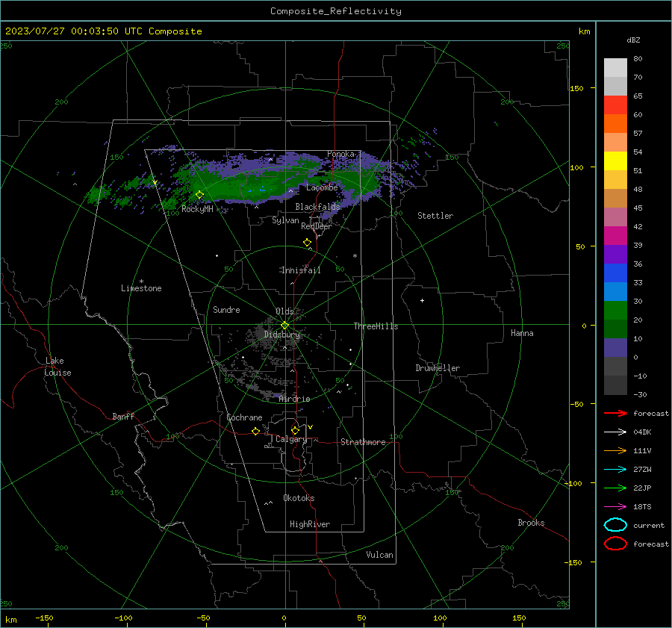Screen dimensions: 672x628
Task: Pick the magenta 18TS arrow icon
Action: click(x=615, y=507)
